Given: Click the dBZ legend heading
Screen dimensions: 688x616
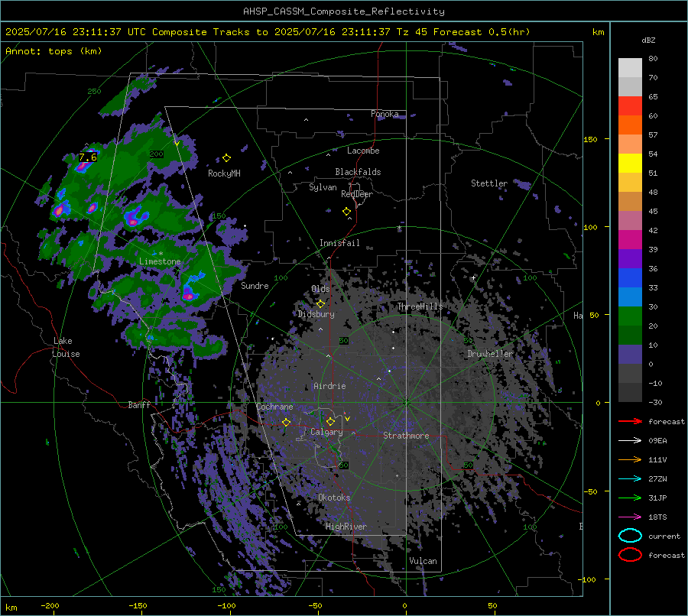Looking at the screenshot, I should (648, 41).
